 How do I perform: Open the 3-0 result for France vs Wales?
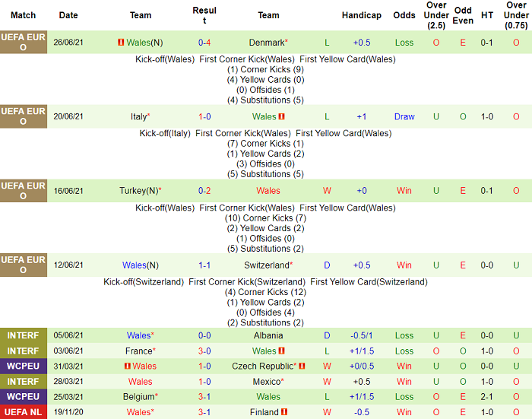(204, 351)
